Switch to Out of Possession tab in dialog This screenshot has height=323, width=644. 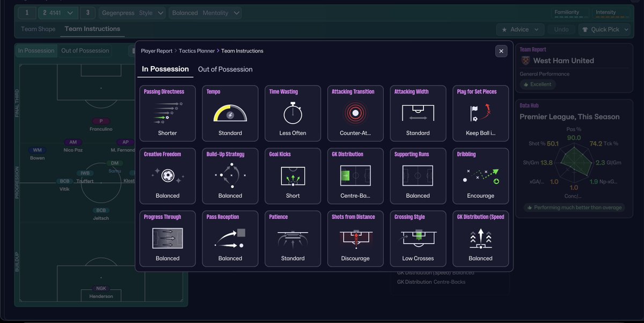(225, 69)
